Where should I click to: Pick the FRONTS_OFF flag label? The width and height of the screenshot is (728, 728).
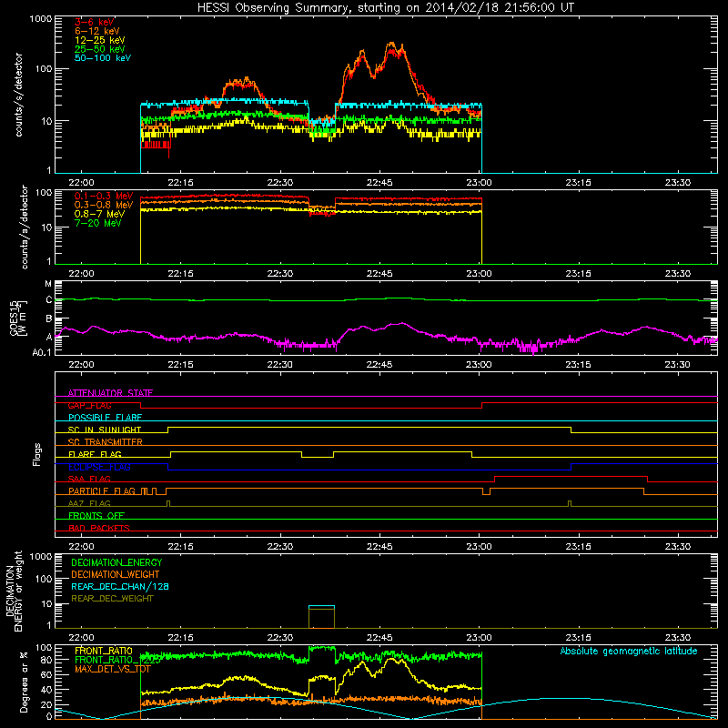96,515
